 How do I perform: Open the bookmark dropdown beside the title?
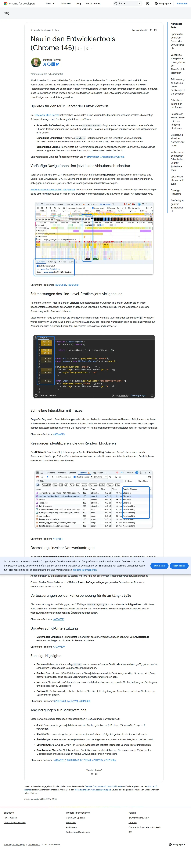click(x=79, y=48)
